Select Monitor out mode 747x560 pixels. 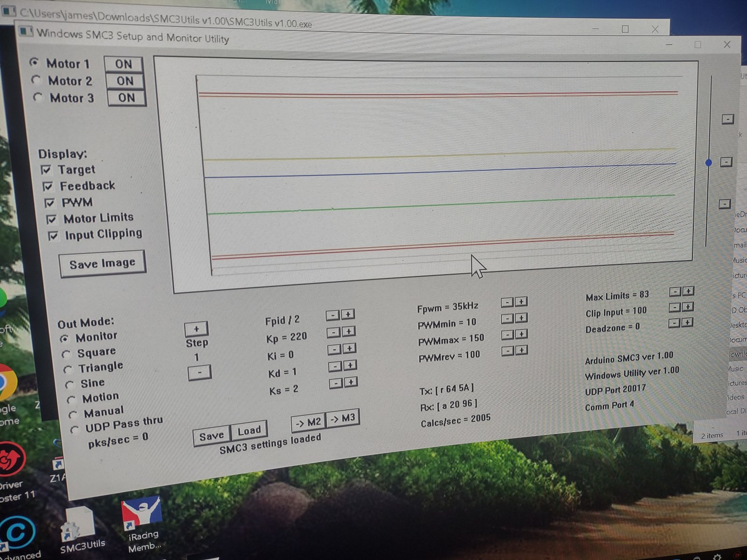64,338
